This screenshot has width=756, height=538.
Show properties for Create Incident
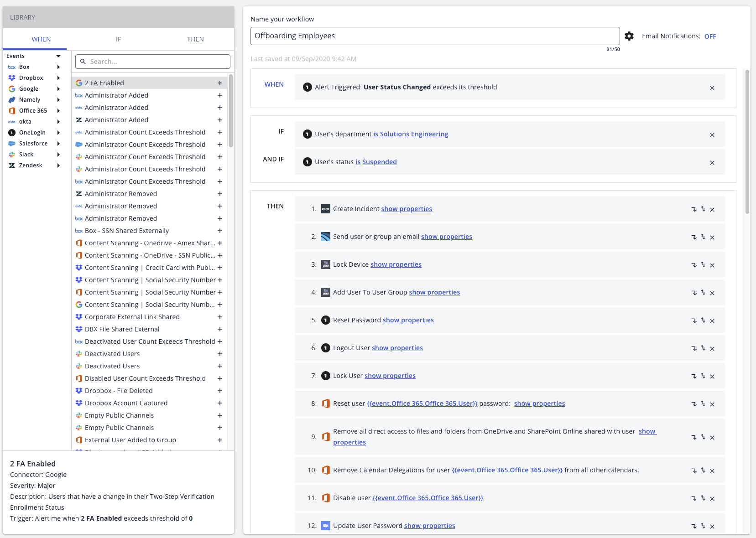click(407, 209)
